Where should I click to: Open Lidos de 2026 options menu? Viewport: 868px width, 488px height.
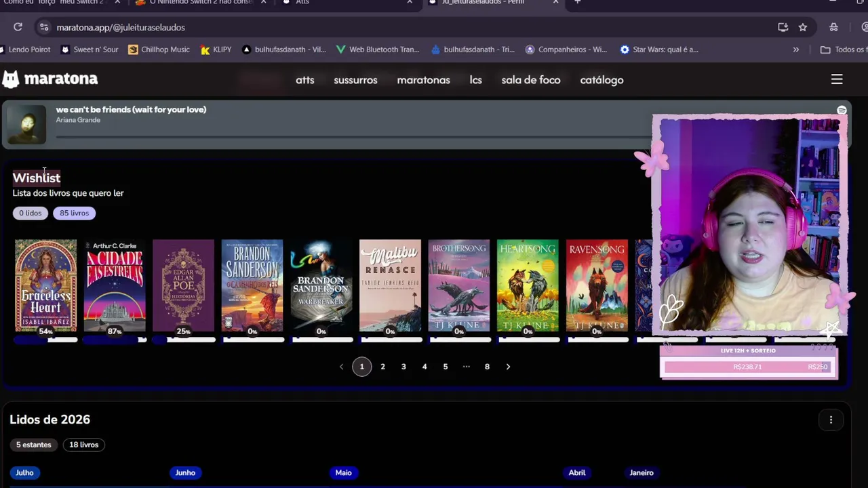[x=831, y=420]
